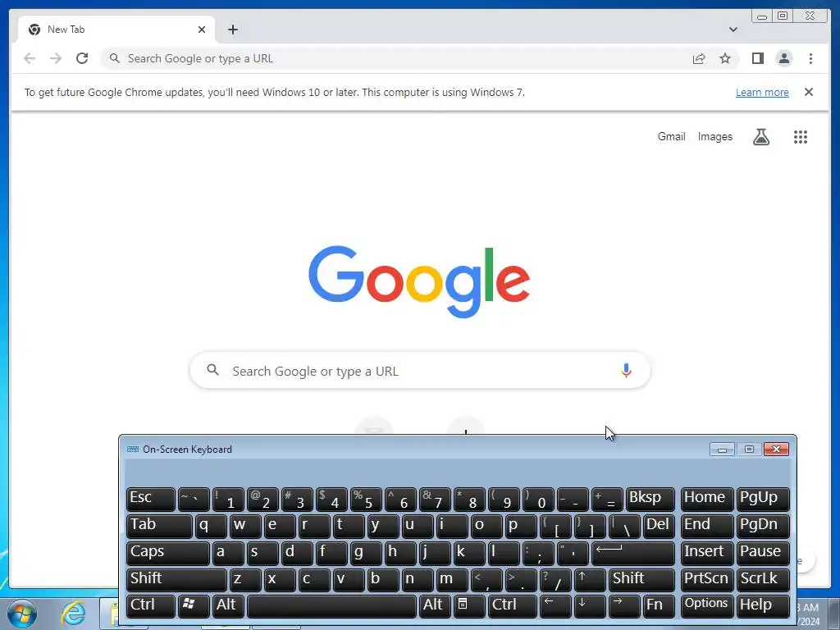Click the On-Screen Keyboard title icon
840x630 pixels.
pyautogui.click(x=132, y=450)
